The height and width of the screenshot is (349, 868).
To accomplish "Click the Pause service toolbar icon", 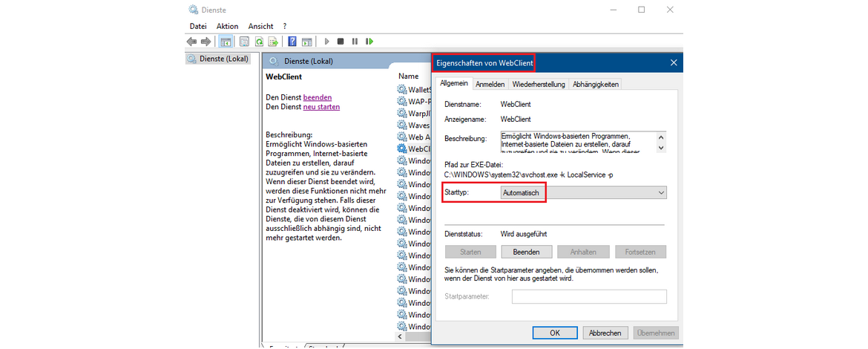I will (x=355, y=42).
